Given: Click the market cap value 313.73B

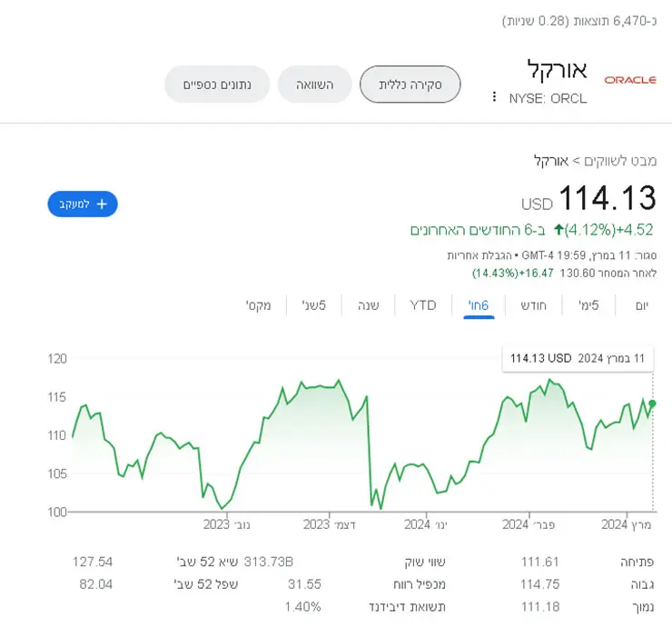Looking at the screenshot, I should click(268, 562).
